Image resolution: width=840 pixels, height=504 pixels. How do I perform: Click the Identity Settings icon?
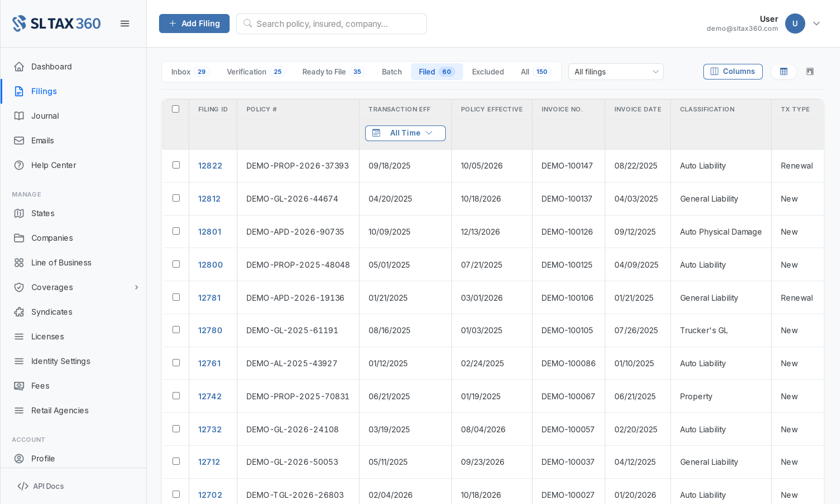pos(19,361)
